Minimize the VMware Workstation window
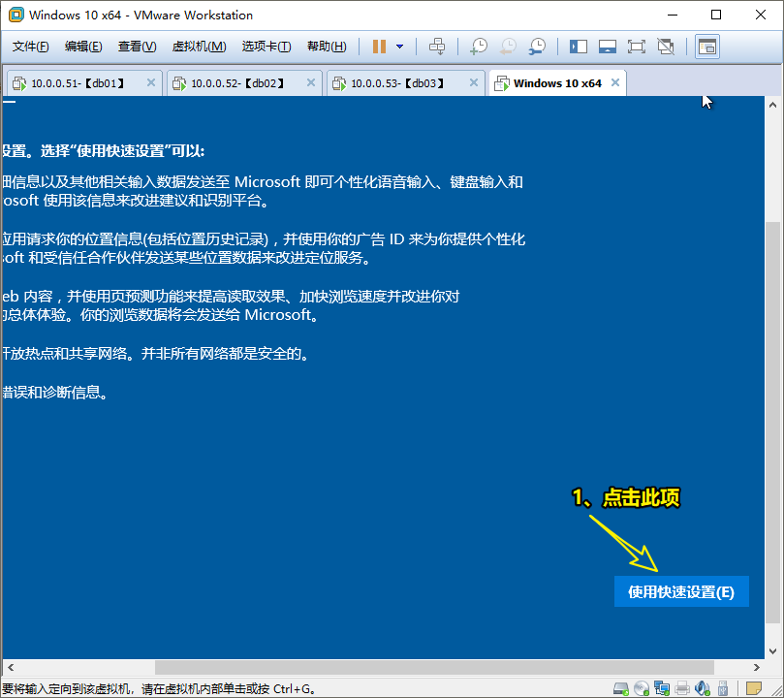The image size is (784, 698). 672,15
